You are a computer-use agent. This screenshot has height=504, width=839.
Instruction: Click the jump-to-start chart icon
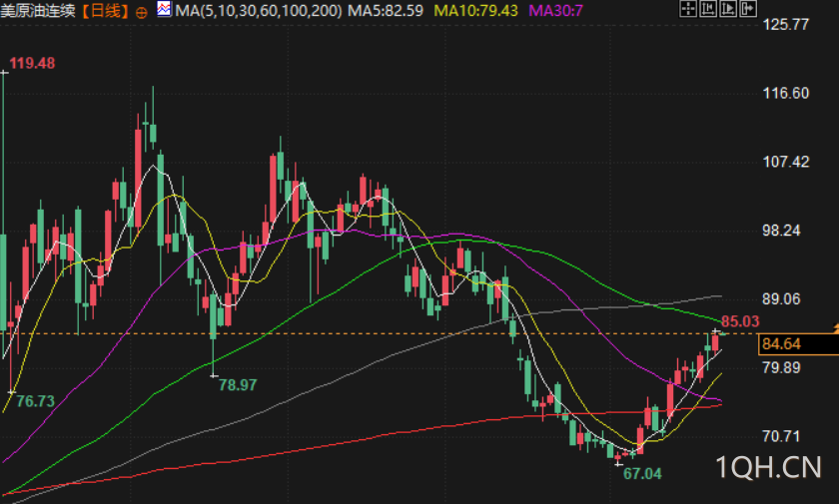click(x=708, y=9)
